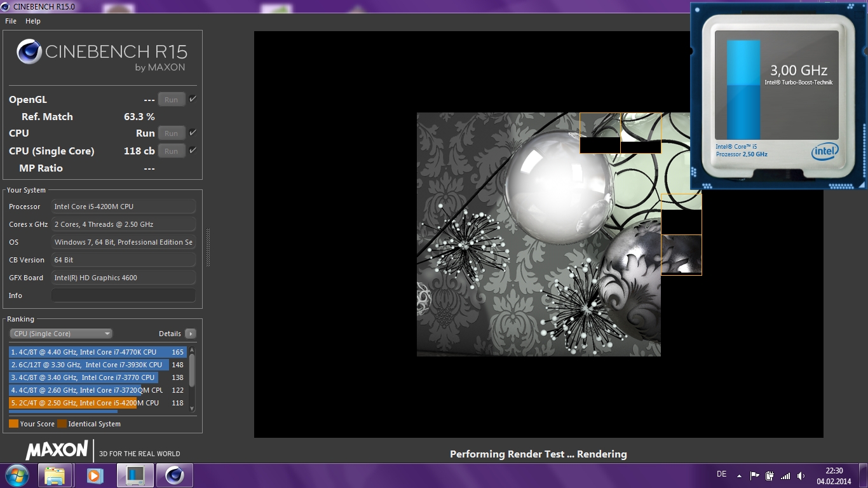
Task: Select ranking entry Intel Core i7-3930K CPU
Action: [x=97, y=365]
